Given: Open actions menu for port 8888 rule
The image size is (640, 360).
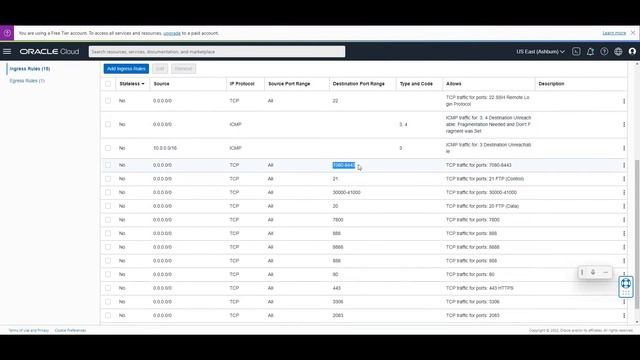Looking at the screenshot, I should point(624,247).
